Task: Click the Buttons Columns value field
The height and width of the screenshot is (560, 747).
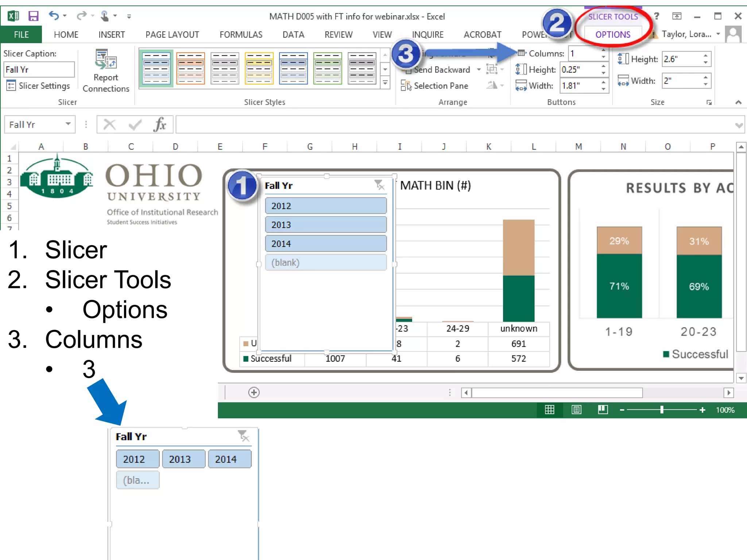Action: [584, 54]
